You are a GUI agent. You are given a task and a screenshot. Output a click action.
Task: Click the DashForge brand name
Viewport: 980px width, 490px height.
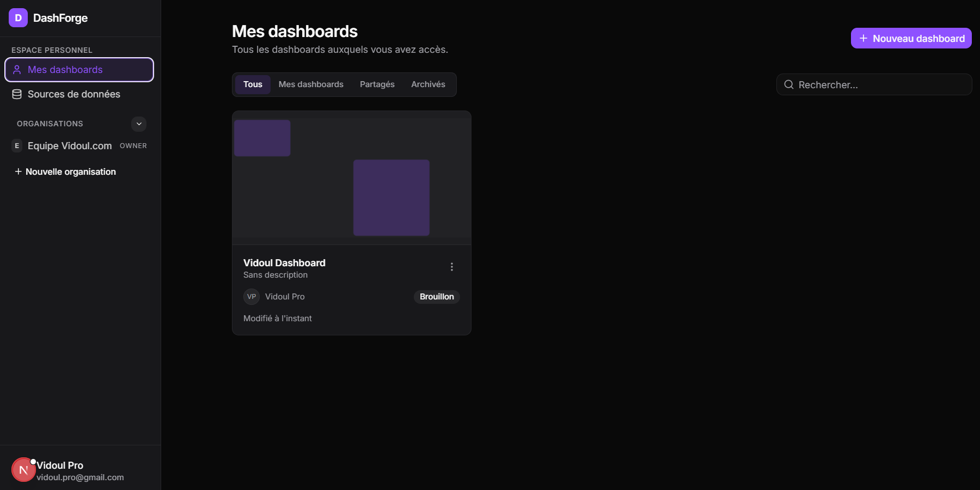click(x=60, y=18)
